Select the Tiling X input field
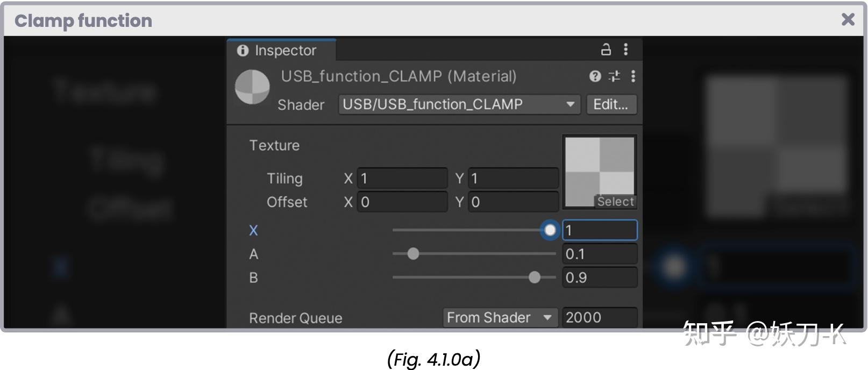 (402, 178)
